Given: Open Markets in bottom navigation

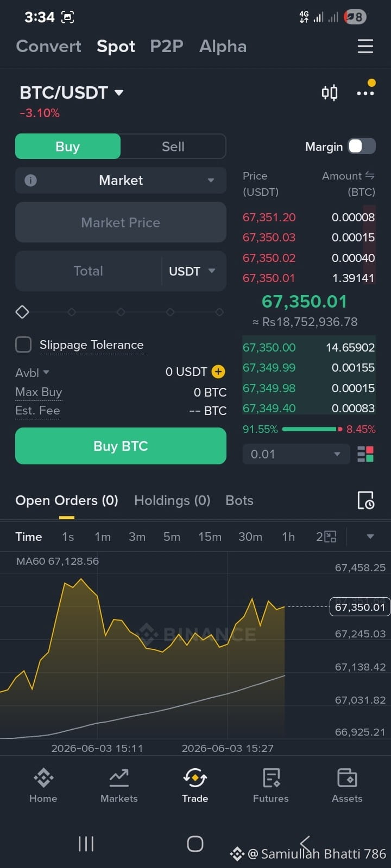Looking at the screenshot, I should pyautogui.click(x=119, y=786).
